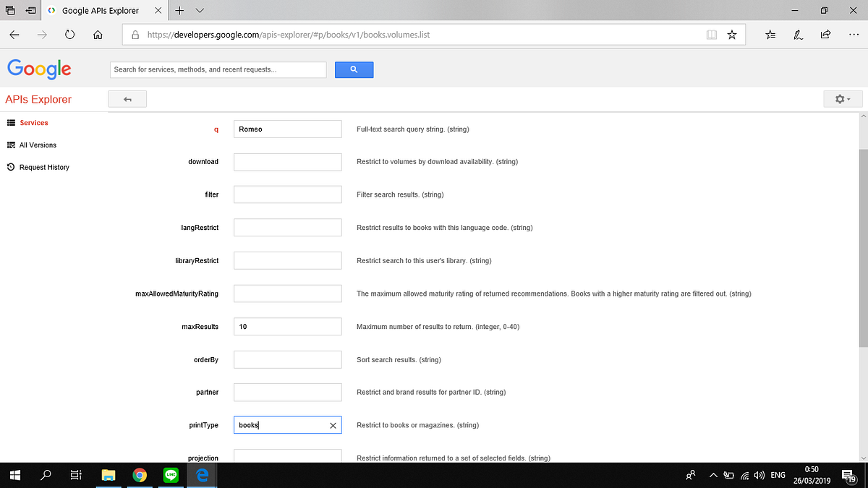Open Edge's Make a Web Note pen icon
Viewport: 868px width, 488px height.
(798, 33)
